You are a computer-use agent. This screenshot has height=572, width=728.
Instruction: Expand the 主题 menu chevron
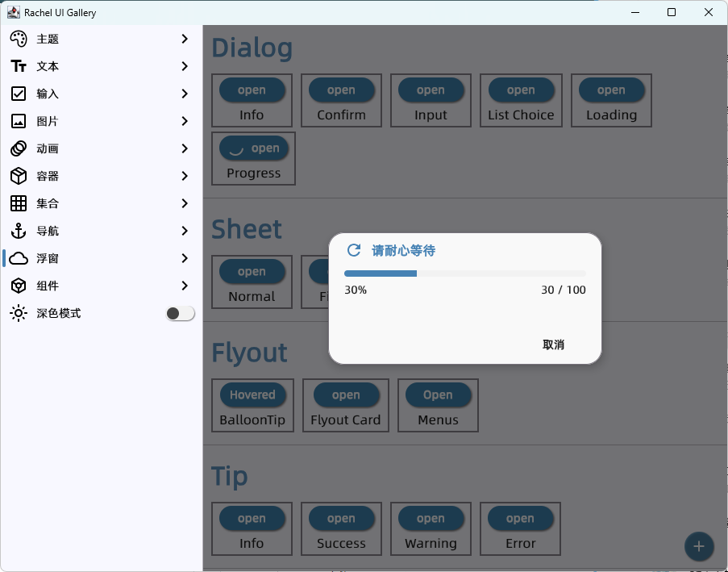(x=185, y=39)
